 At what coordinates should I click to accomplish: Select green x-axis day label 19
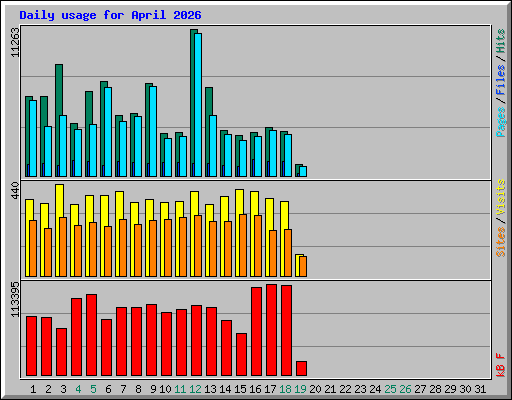(300, 389)
